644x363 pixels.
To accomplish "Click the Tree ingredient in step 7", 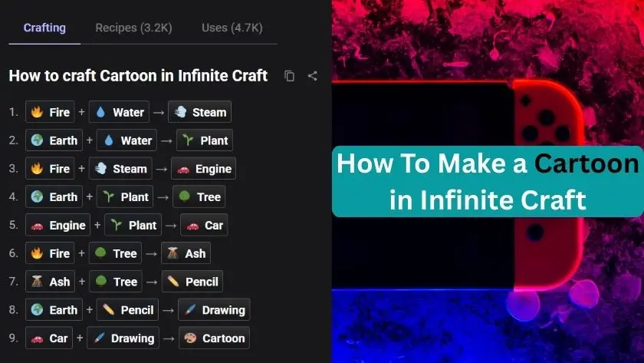I will coord(116,282).
